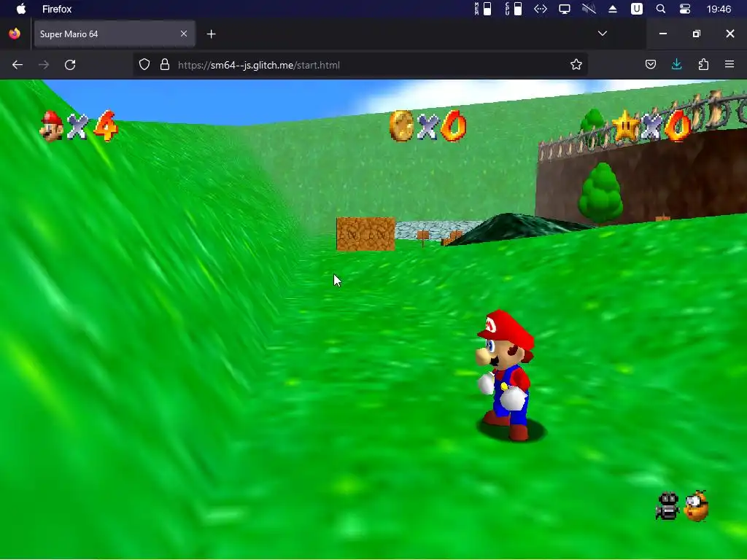Open the downloads panel
This screenshot has width=747, height=560.
point(676,64)
